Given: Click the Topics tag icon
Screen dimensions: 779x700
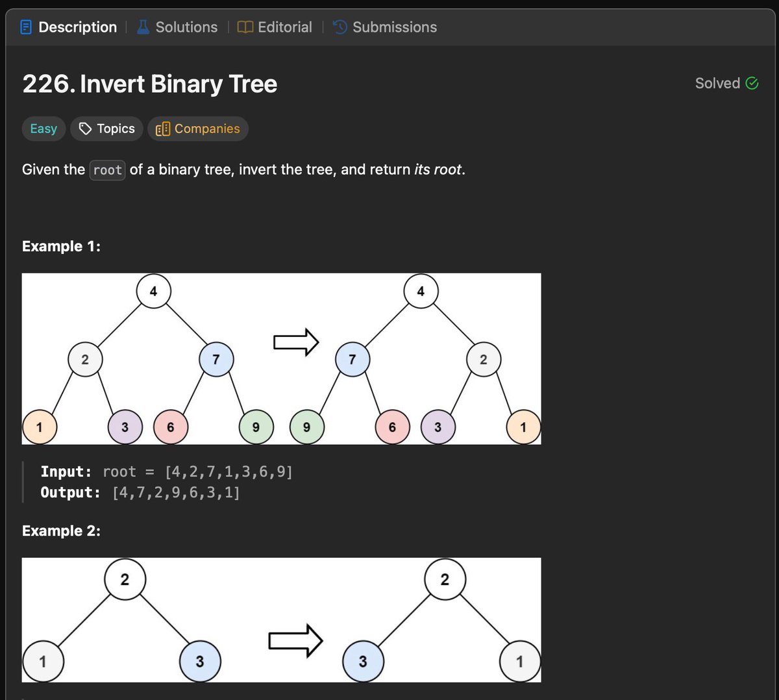Looking at the screenshot, I should [85, 129].
